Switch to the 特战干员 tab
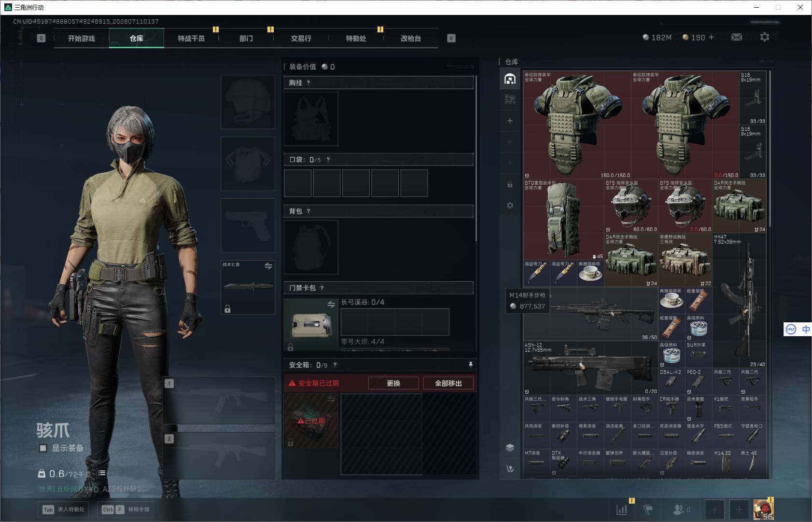The height and width of the screenshot is (522, 812). 191,38
